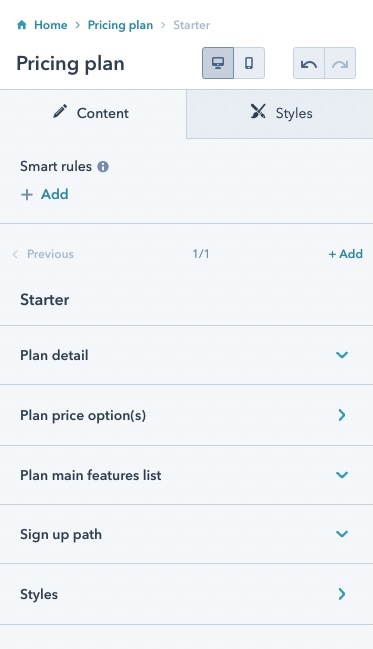This screenshot has height=649, width=373.
Task: Click the redo arrow button
Action: pyautogui.click(x=340, y=63)
